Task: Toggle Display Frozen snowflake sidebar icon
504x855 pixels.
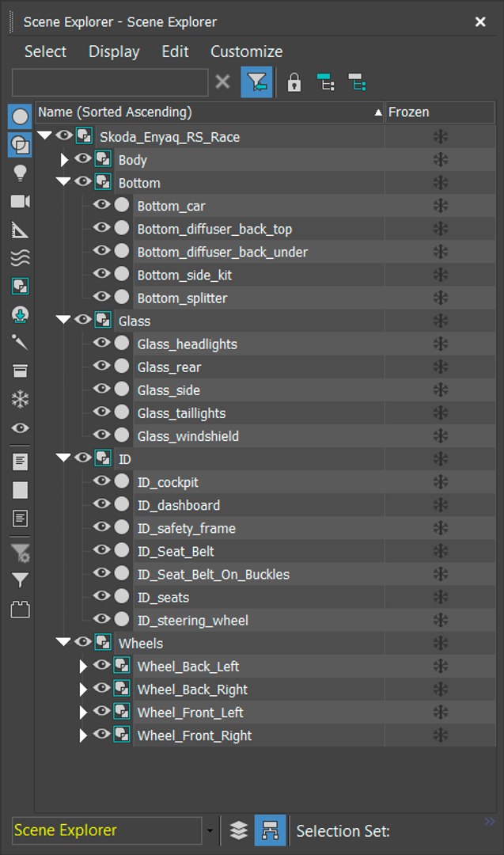Action: [x=20, y=400]
